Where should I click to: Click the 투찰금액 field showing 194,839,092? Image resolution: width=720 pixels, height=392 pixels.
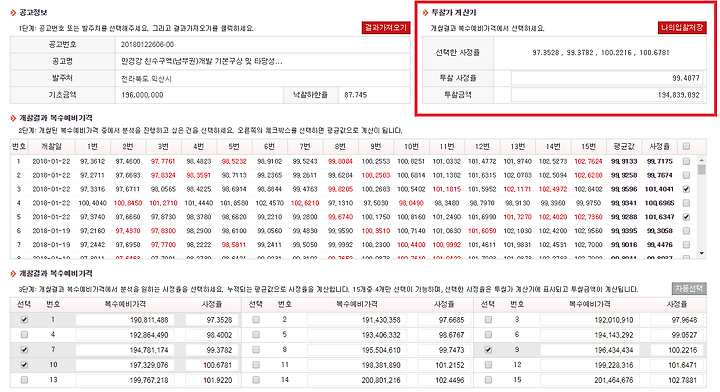coord(607,95)
